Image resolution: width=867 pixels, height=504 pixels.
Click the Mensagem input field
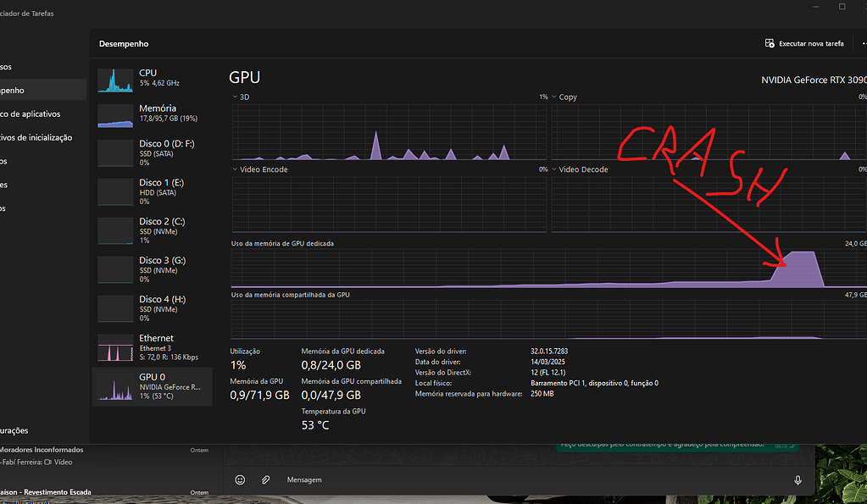click(424, 479)
